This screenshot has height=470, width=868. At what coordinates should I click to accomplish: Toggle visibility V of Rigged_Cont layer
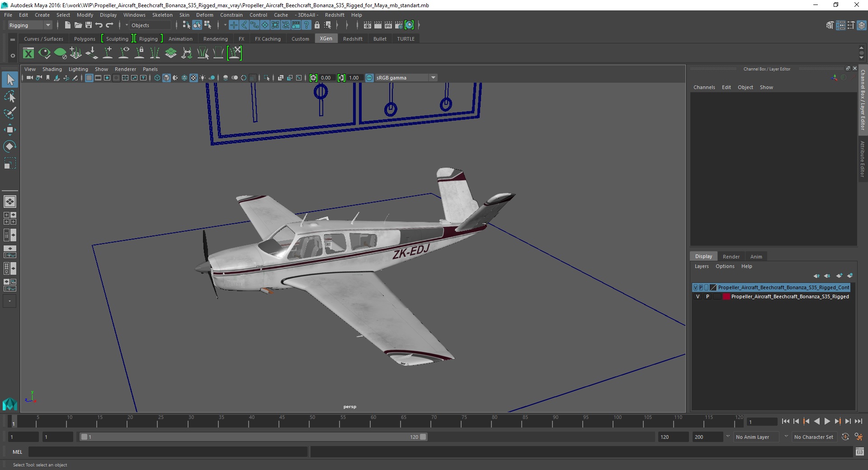pos(695,287)
